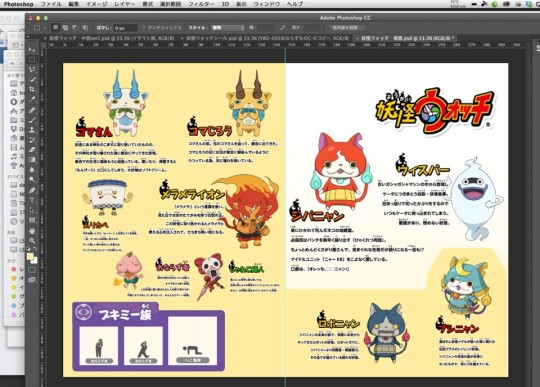Open the Photoshop application menu
Viewport: 540px width, 387px height.
coord(18,4)
